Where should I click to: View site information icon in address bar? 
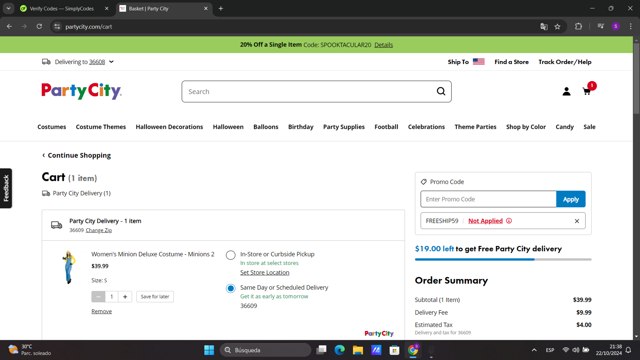click(57, 27)
